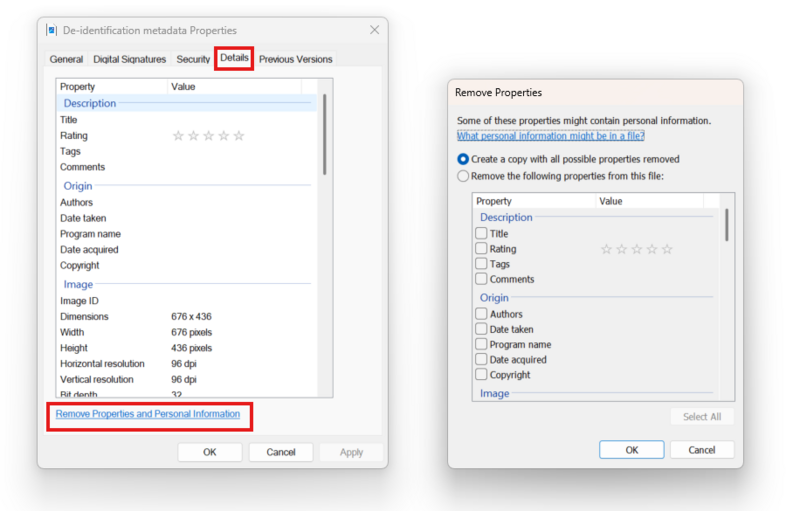
Task: Click Cancel in Remove Properties dialog
Action: click(x=702, y=450)
